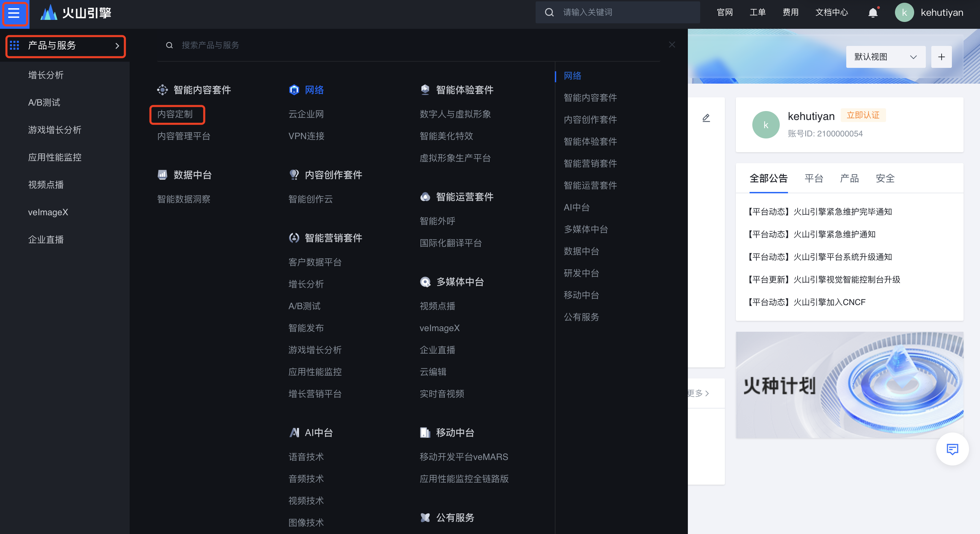Click the 产品与服务 grid icon
The image size is (980, 534).
click(x=14, y=46)
